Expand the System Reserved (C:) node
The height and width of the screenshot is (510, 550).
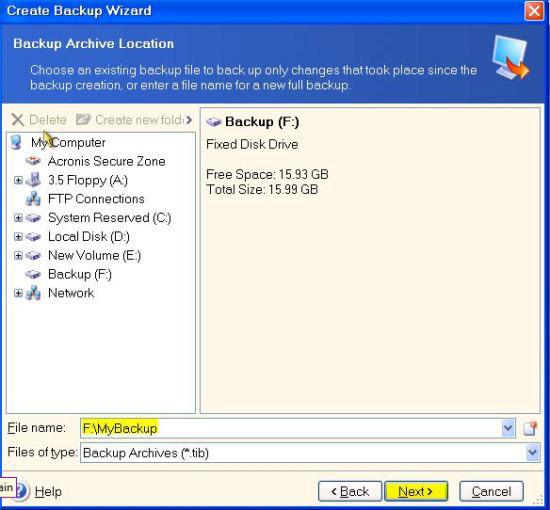click(x=18, y=218)
